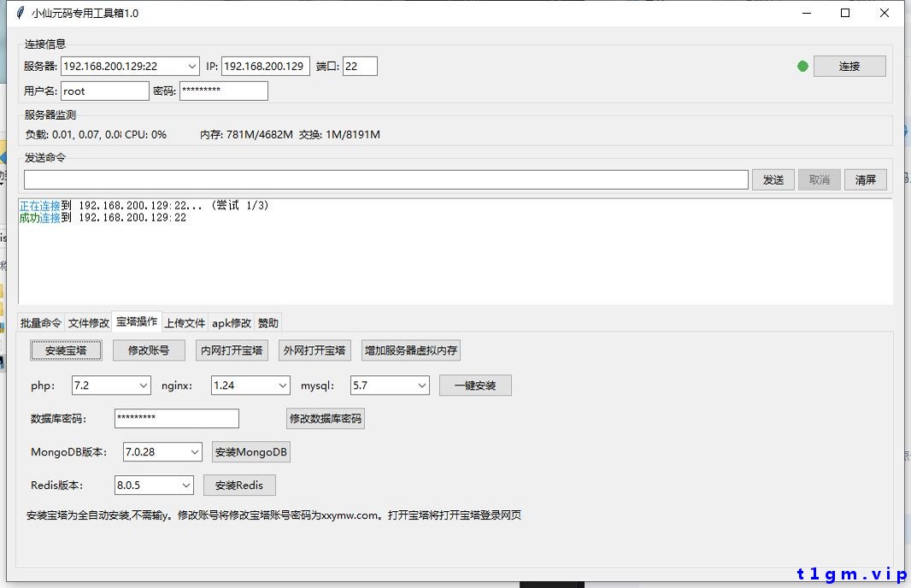
Task: Open the apk修改 tab
Action: [x=230, y=322]
